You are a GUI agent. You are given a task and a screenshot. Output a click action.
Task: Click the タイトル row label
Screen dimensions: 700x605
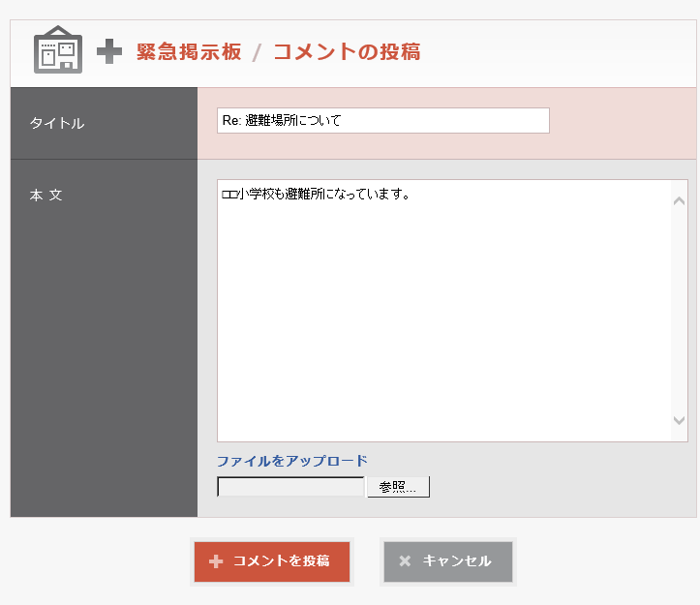pyautogui.click(x=57, y=123)
